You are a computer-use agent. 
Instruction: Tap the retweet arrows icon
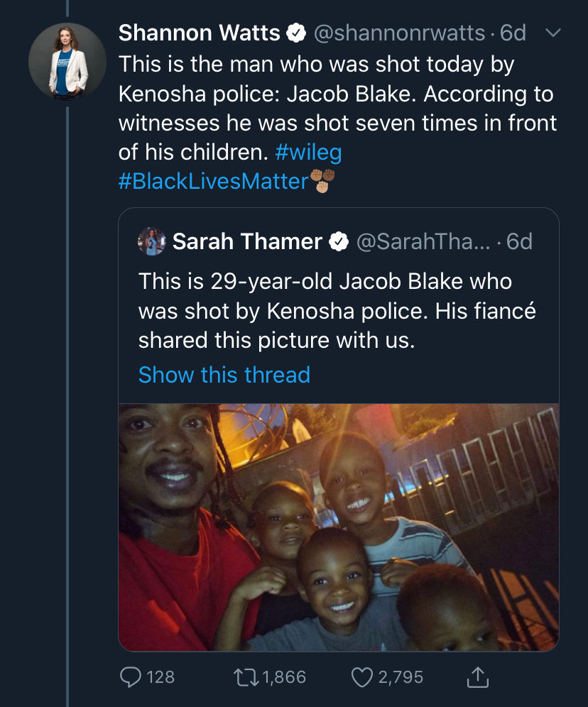coord(246,676)
